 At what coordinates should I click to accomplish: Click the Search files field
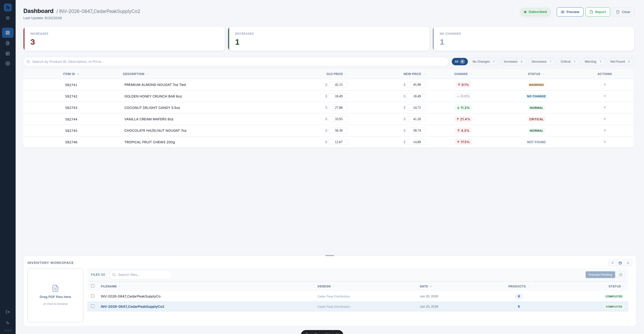tap(141, 275)
